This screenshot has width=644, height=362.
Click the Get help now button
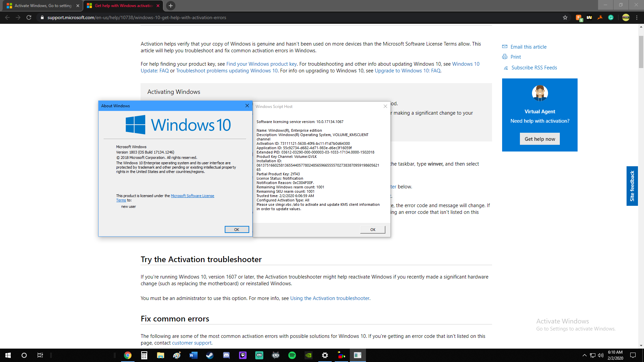[x=540, y=139]
